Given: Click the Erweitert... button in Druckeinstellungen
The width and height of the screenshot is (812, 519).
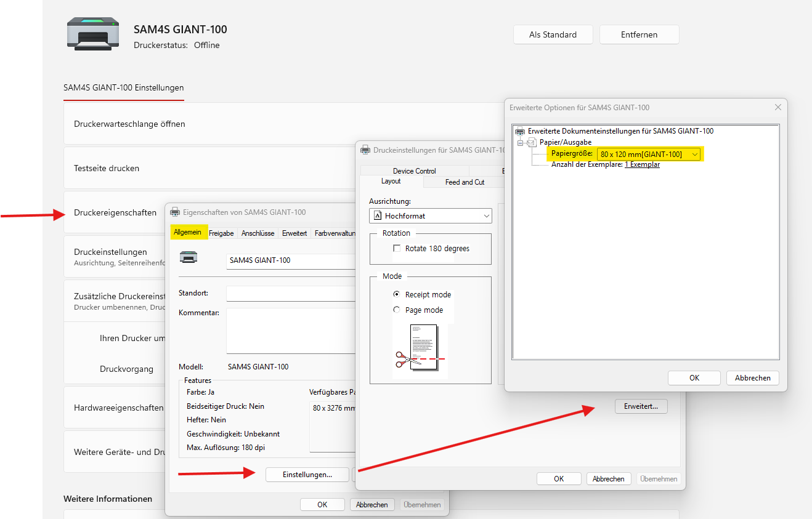Looking at the screenshot, I should (641, 406).
